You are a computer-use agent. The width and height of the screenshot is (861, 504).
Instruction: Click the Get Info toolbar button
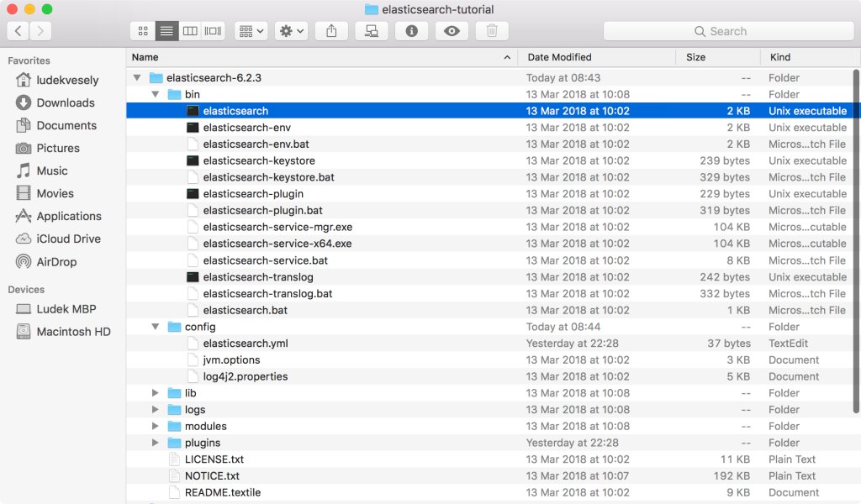click(x=412, y=31)
